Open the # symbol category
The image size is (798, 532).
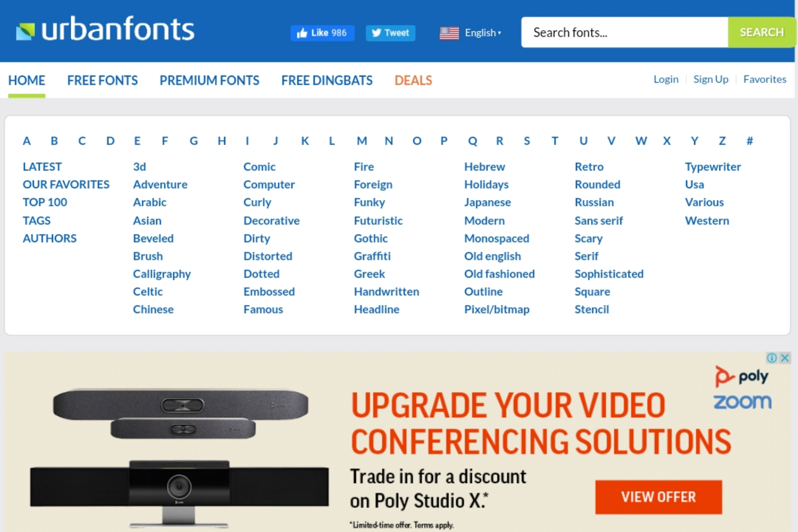pyautogui.click(x=749, y=140)
